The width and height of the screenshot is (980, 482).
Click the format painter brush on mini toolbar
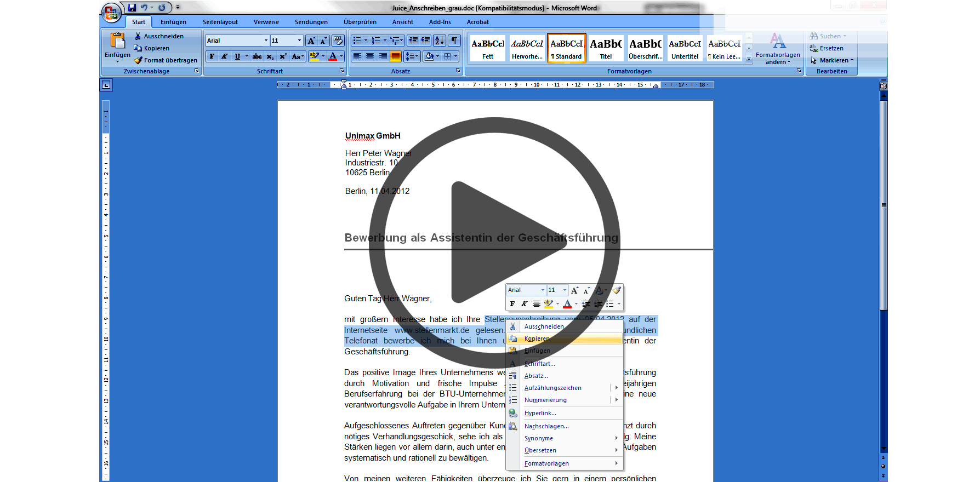617,290
